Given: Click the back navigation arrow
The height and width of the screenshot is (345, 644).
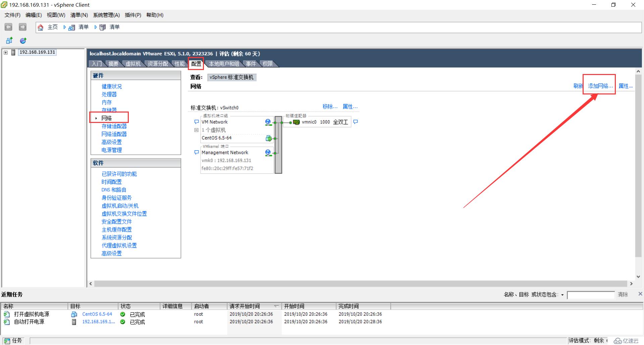Looking at the screenshot, I should pyautogui.click(x=8, y=27).
